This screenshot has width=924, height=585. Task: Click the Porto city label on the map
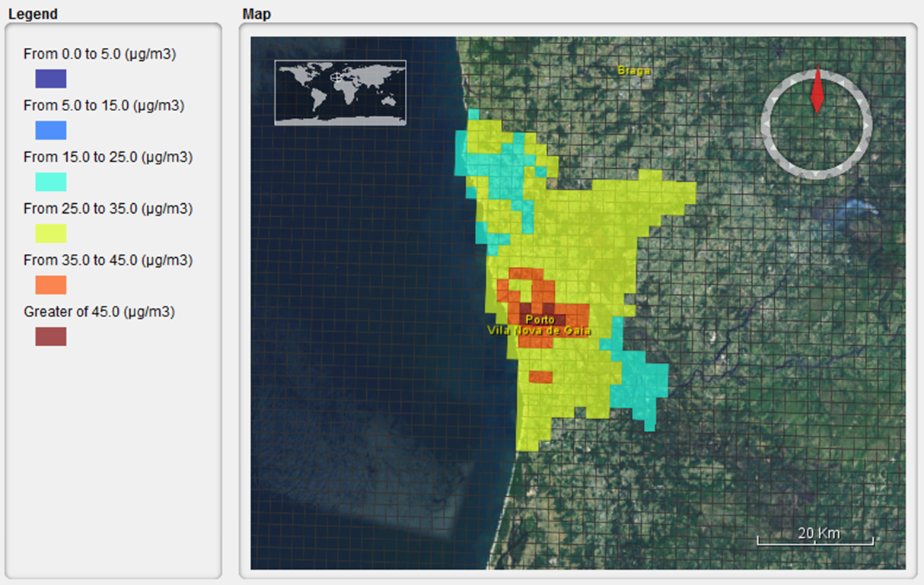point(540,320)
